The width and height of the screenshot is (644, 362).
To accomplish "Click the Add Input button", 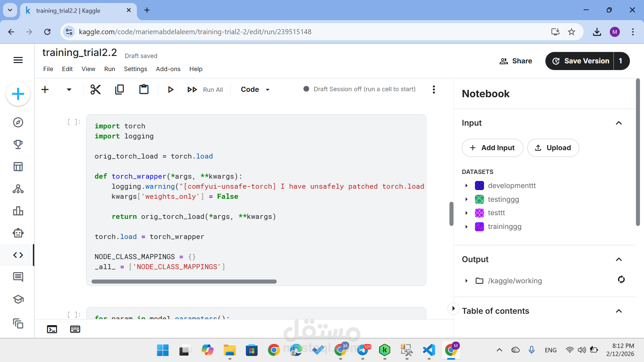I will click(492, 148).
